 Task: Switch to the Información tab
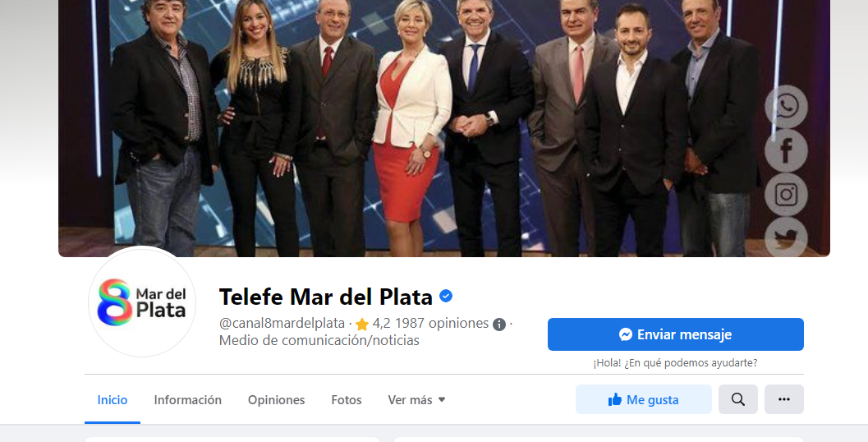188,400
